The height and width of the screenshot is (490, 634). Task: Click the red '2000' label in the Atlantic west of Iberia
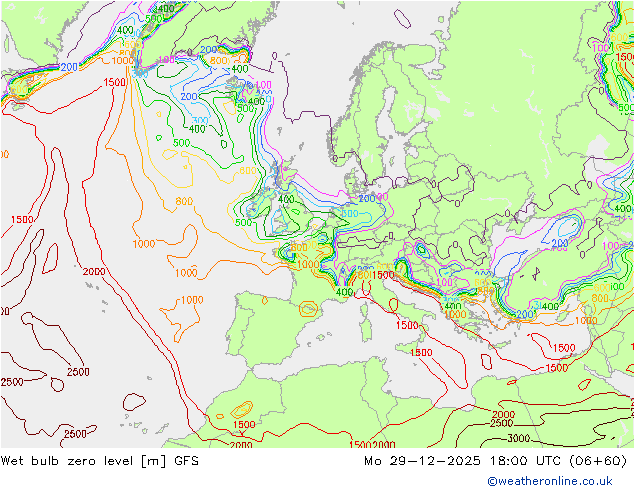tap(94, 272)
